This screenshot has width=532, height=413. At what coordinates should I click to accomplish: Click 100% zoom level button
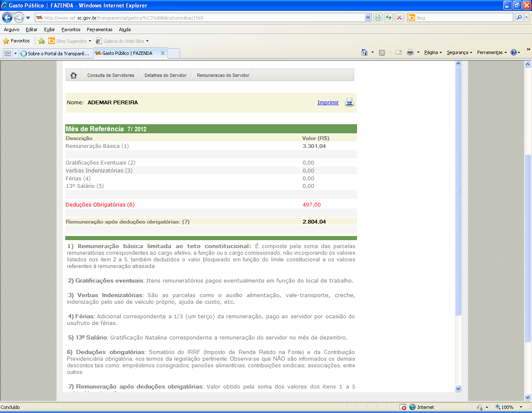pos(504,407)
